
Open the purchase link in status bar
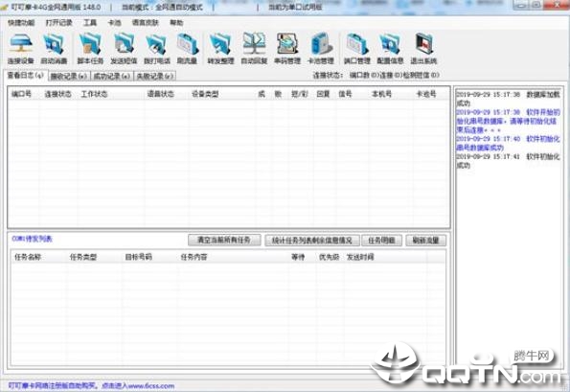[91, 385]
